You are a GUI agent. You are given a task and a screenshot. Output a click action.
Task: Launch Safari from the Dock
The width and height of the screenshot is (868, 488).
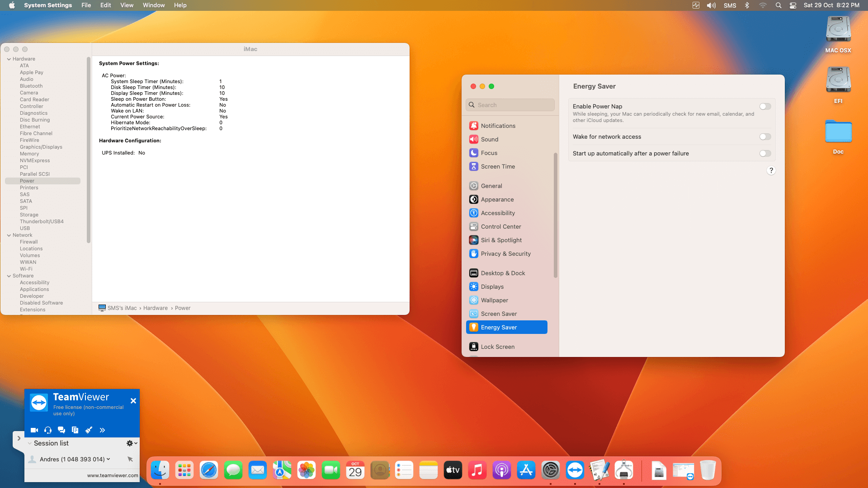(x=209, y=470)
